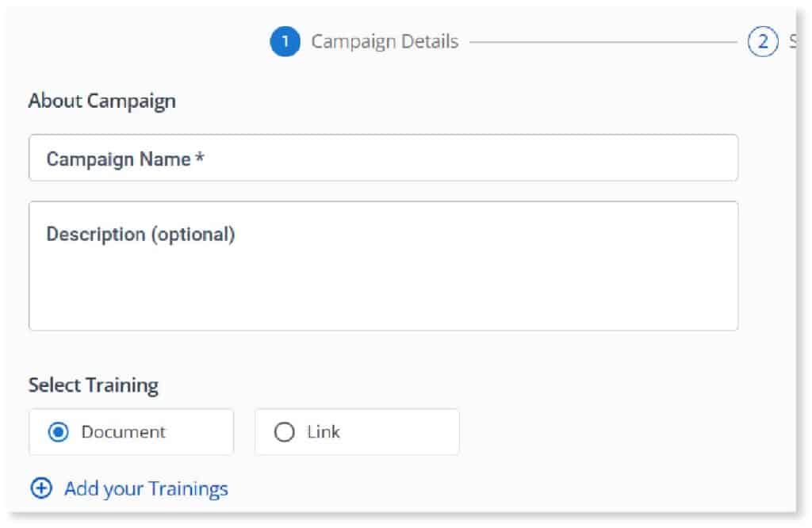Select the Link radio button
This screenshot has height=528, width=812.
[x=285, y=432]
